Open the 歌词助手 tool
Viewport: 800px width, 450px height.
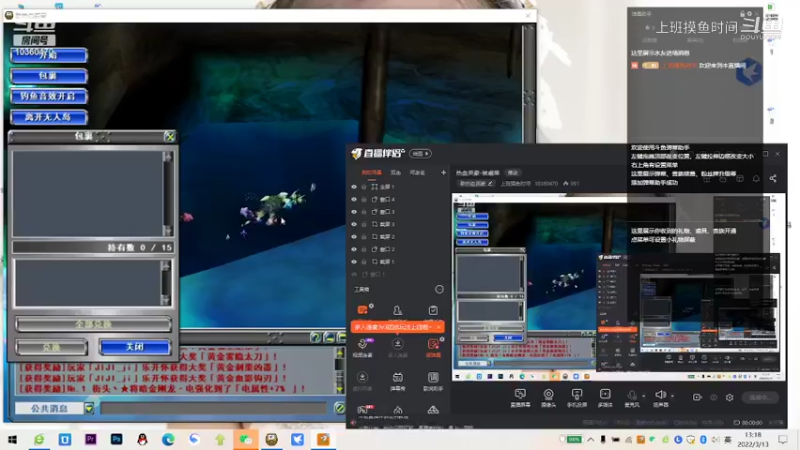(x=433, y=381)
